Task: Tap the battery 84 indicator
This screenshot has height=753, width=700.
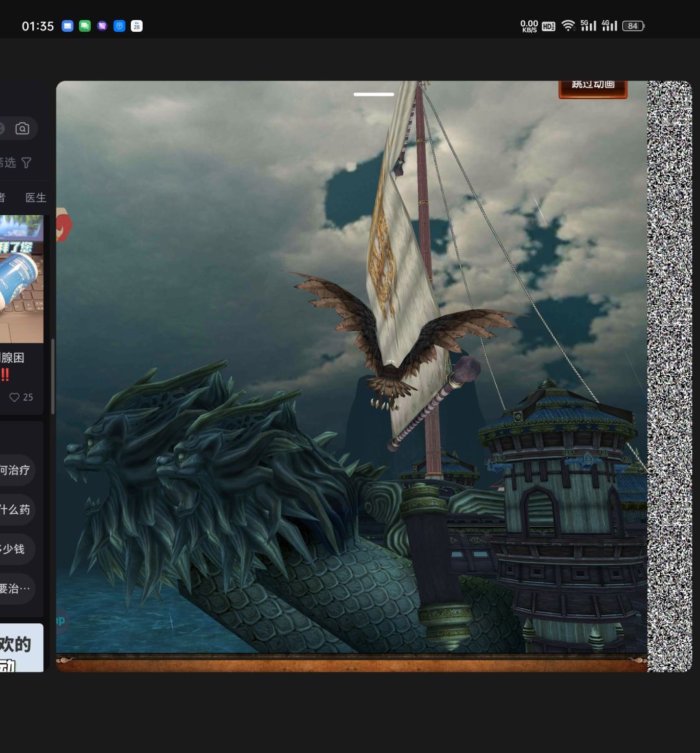Action: (x=633, y=26)
